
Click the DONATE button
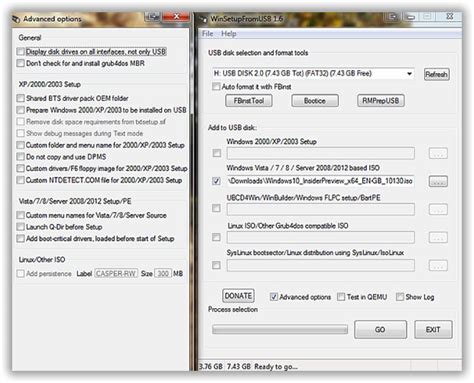[x=238, y=296]
